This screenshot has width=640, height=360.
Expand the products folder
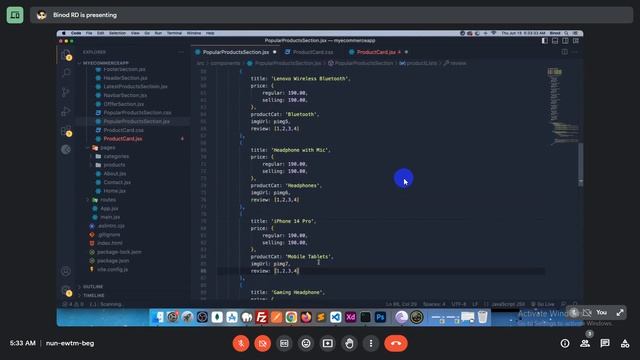pos(114,165)
